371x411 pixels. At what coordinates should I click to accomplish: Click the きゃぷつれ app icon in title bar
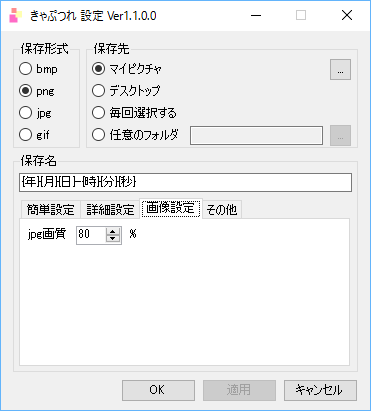(x=15, y=15)
